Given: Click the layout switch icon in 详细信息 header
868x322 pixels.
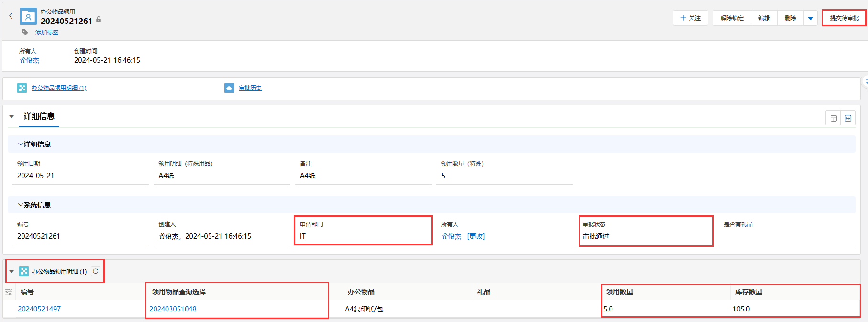Looking at the screenshot, I should coord(834,118).
